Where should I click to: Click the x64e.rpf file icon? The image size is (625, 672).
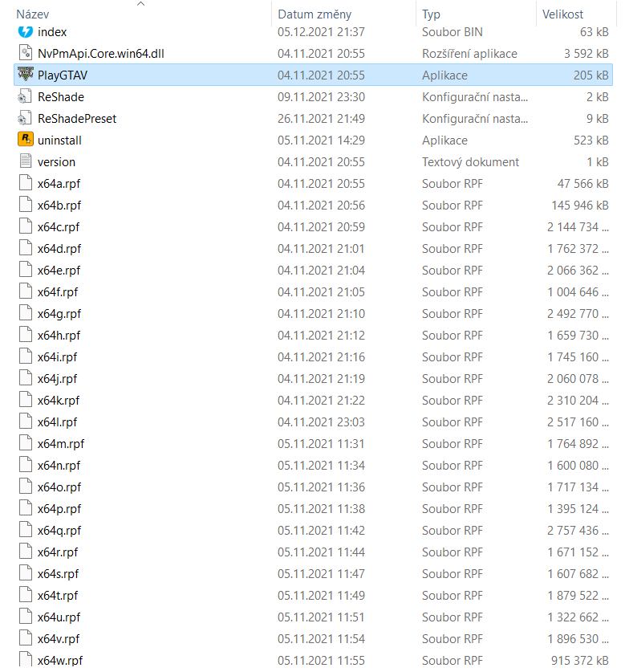(26, 270)
